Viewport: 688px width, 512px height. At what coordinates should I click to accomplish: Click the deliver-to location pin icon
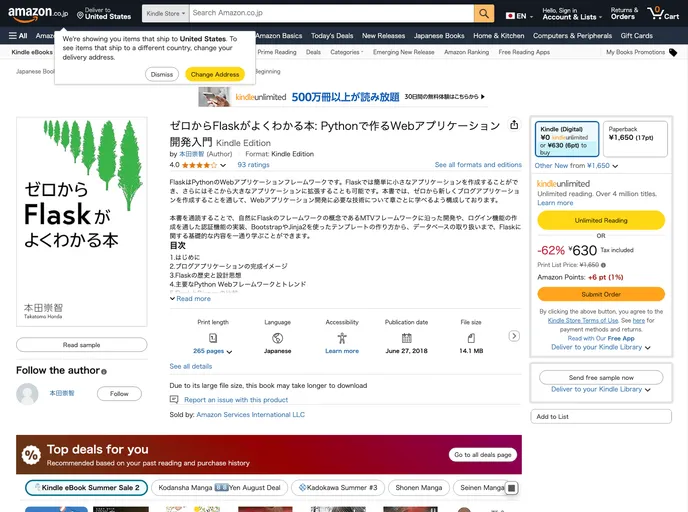point(80,15)
